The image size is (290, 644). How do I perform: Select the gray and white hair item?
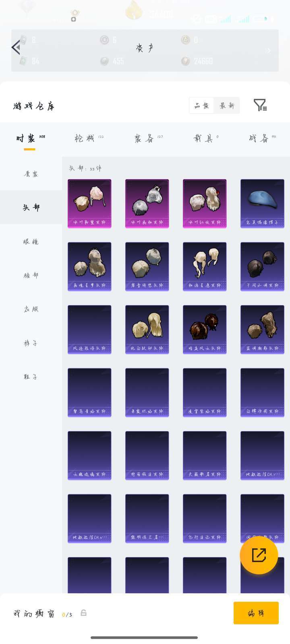click(x=147, y=204)
